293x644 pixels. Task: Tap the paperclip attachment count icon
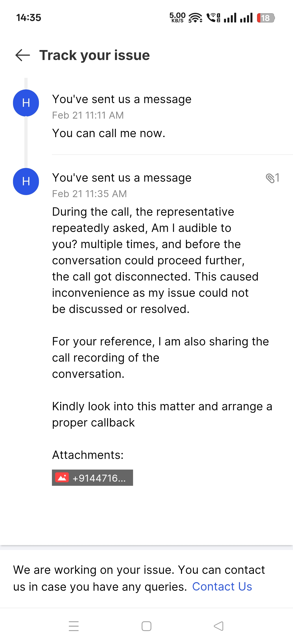pyautogui.click(x=272, y=178)
